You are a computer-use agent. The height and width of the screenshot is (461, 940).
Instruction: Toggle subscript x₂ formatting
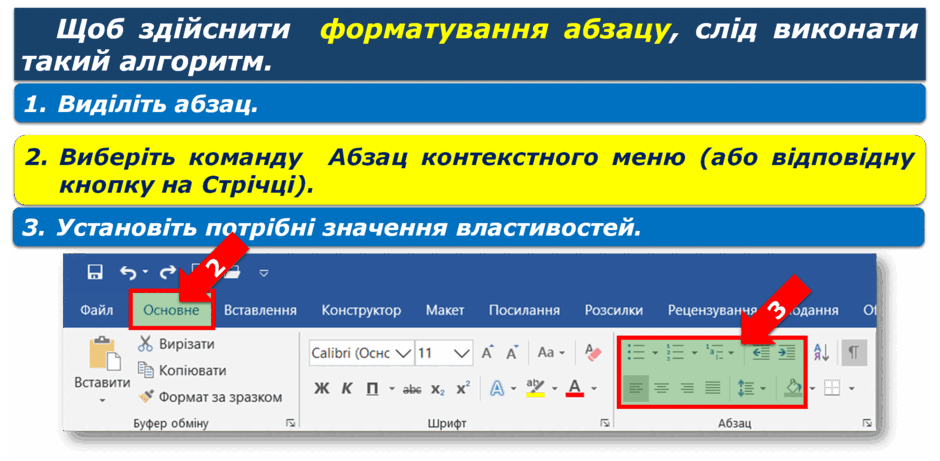(438, 389)
